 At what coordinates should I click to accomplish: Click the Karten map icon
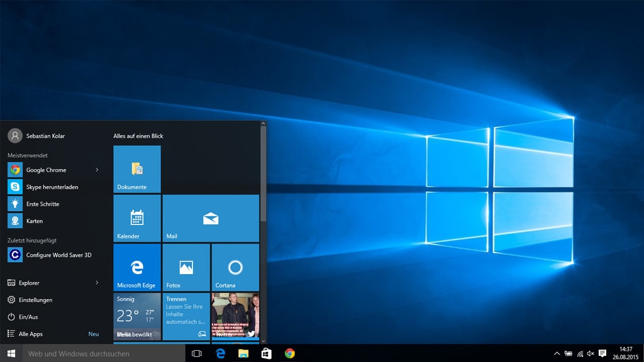(x=15, y=221)
